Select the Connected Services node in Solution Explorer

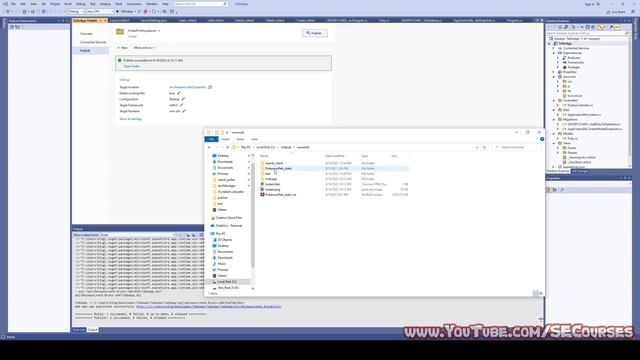tap(576, 48)
